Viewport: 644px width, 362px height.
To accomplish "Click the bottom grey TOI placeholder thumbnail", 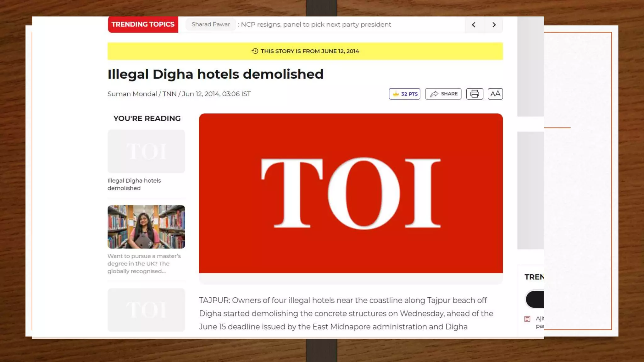I will (146, 310).
